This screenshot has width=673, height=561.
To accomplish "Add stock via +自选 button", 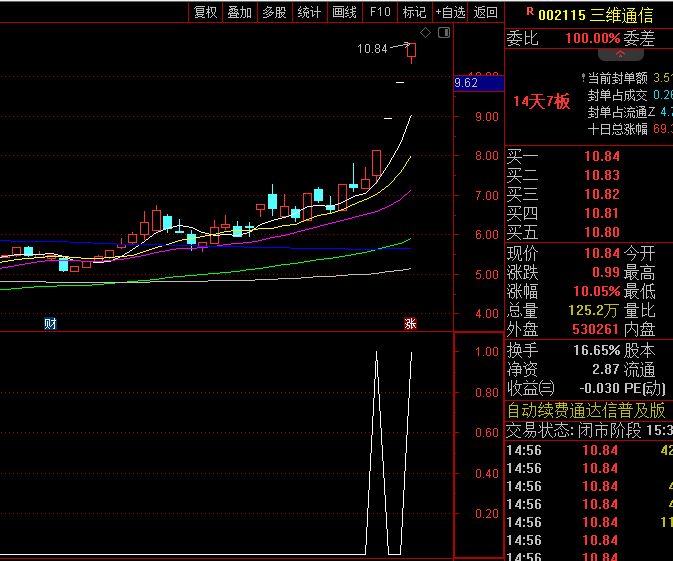I will tap(450, 12).
